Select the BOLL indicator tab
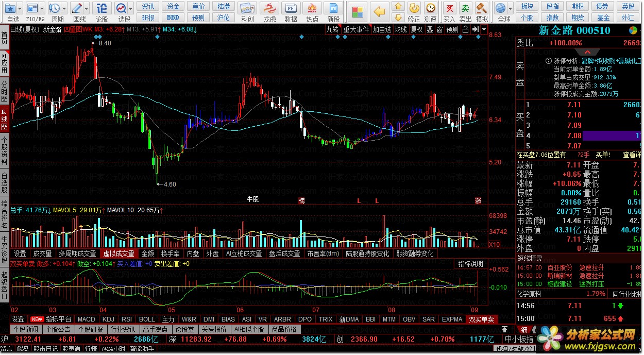This screenshot has height=355, width=644. [147, 319]
